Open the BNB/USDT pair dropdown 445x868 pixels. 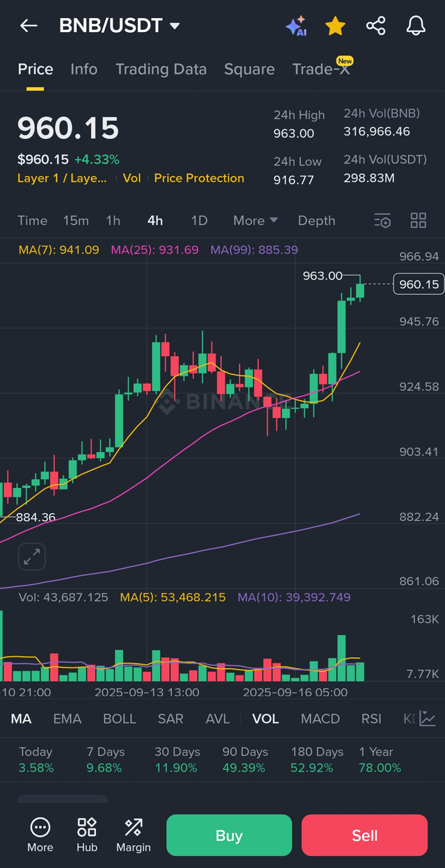click(120, 26)
